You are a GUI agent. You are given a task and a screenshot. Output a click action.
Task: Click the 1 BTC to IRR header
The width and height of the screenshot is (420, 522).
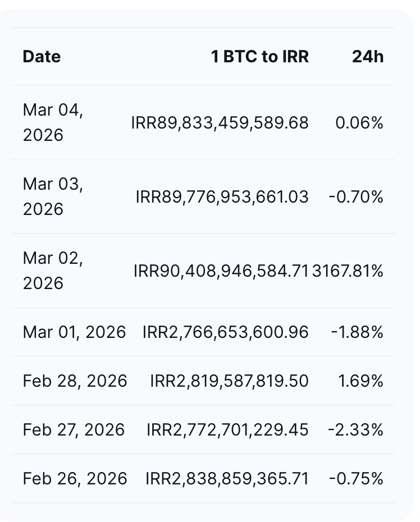260,57
